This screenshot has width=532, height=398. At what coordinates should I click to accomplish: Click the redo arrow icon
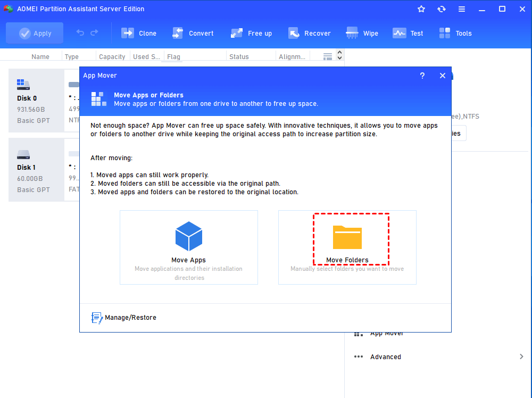[94, 32]
